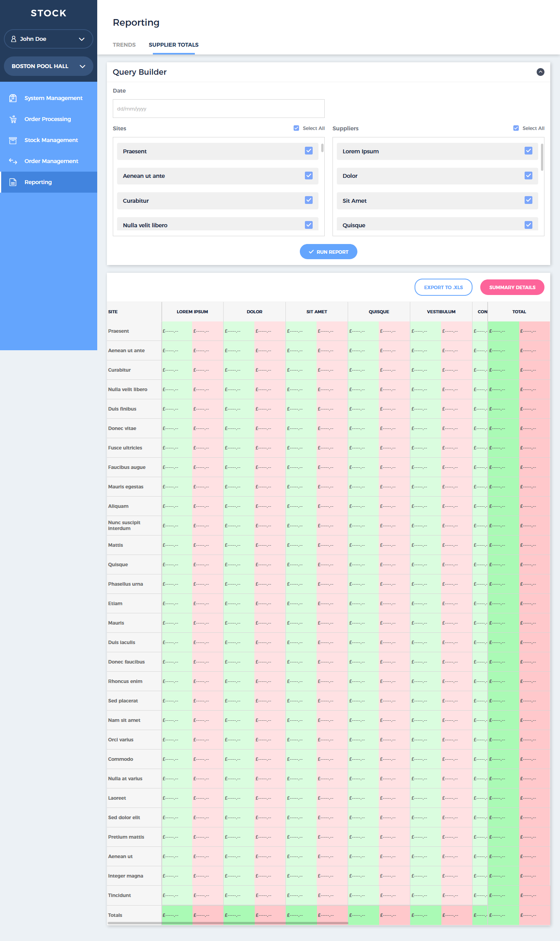Click the System Management sidebar icon

(13, 98)
